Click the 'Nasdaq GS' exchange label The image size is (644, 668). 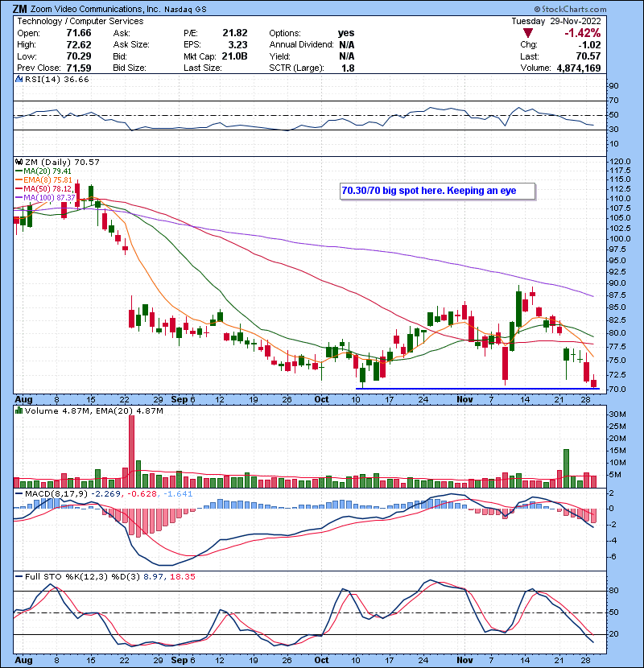coord(185,10)
